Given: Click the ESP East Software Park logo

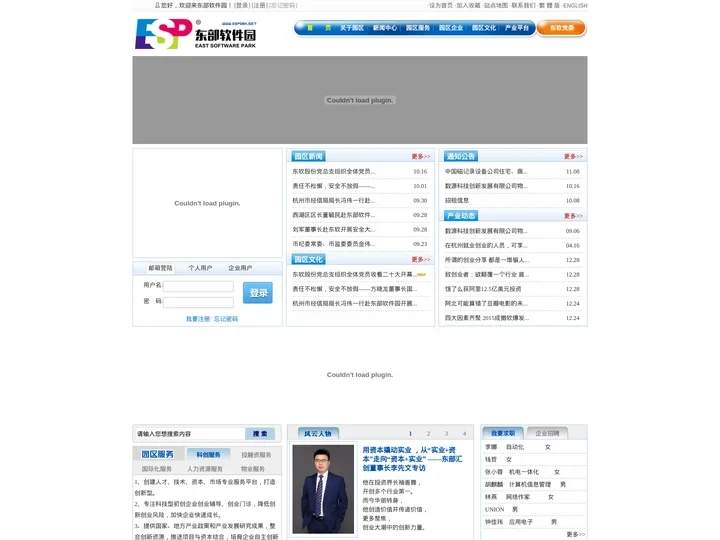Looking at the screenshot, I should [195, 34].
